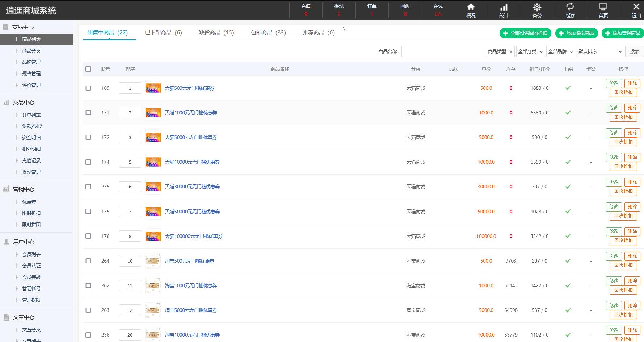Click the 商品中心 section icon
The image size is (644, 342).
pos(6,27)
